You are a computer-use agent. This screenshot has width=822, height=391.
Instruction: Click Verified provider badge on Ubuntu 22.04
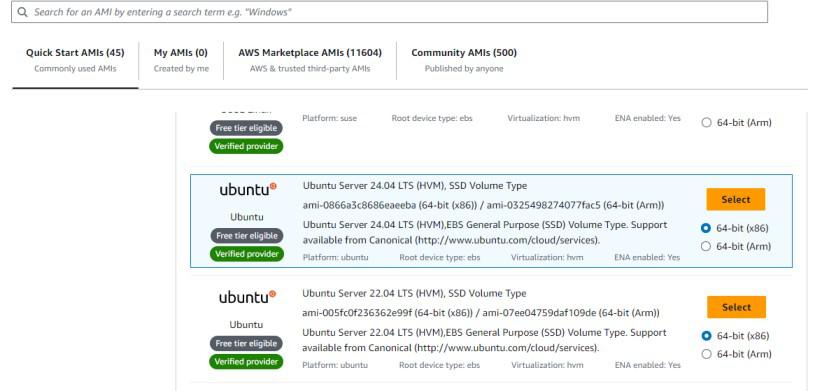point(246,362)
